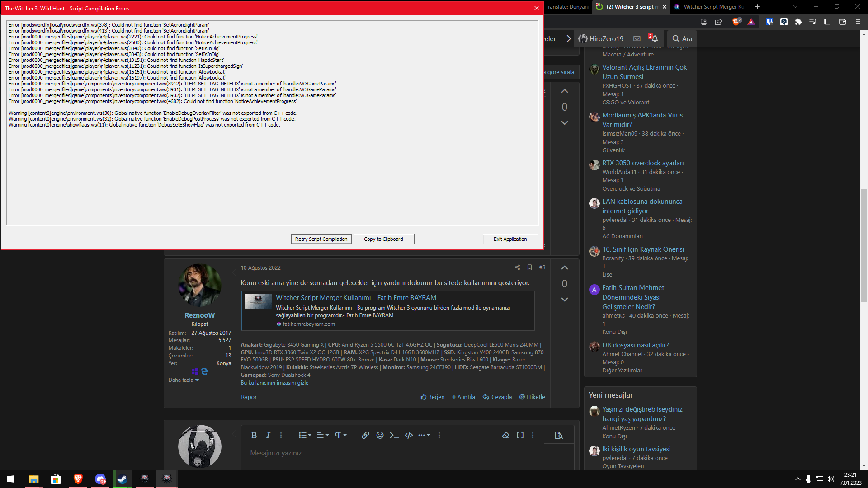Image resolution: width=868 pixels, height=488 pixels.
Task: Toggle italic formatting in reply editor
Action: click(268, 435)
